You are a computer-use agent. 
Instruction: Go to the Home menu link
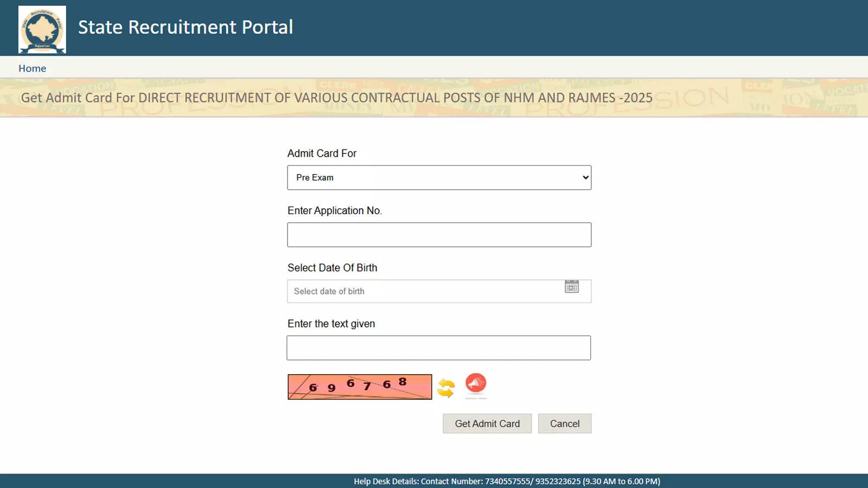(32, 68)
